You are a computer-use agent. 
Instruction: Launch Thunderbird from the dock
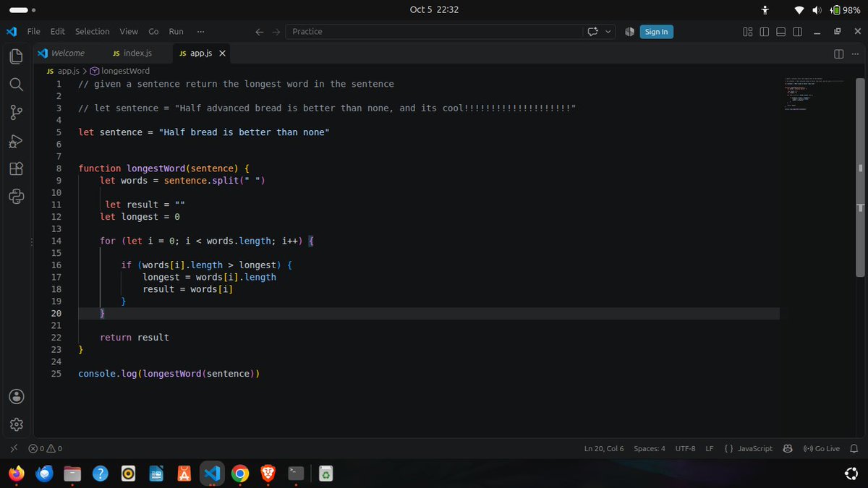pos(45,473)
